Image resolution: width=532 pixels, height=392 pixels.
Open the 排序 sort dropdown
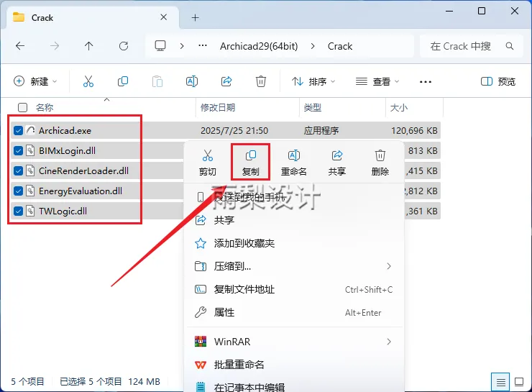click(313, 81)
